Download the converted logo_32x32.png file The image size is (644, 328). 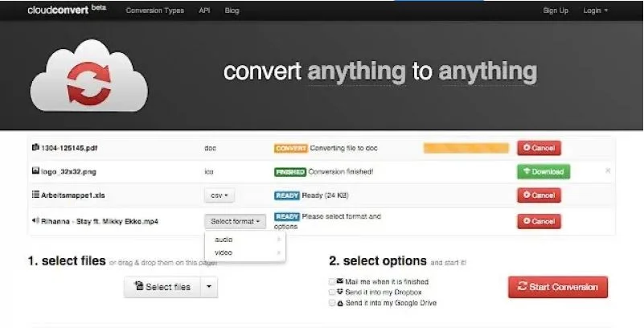coord(543,171)
